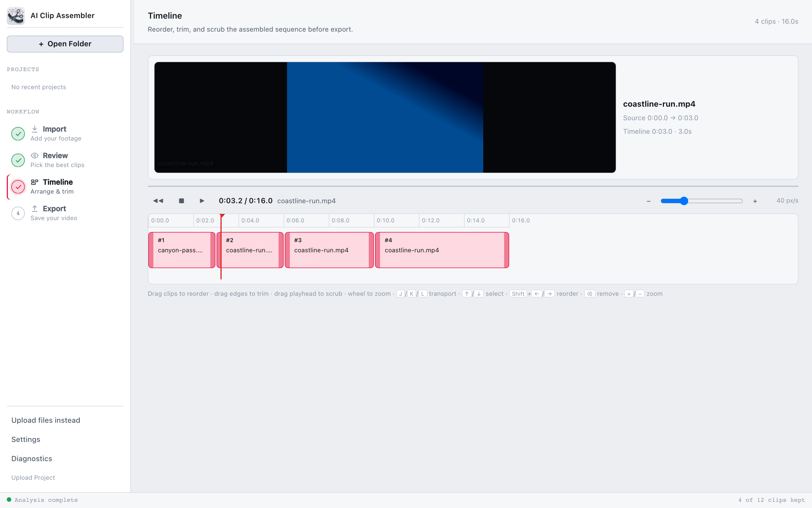Click the backspace remove key hint icon
Viewport: 812px width, 508px height.
coord(590,294)
